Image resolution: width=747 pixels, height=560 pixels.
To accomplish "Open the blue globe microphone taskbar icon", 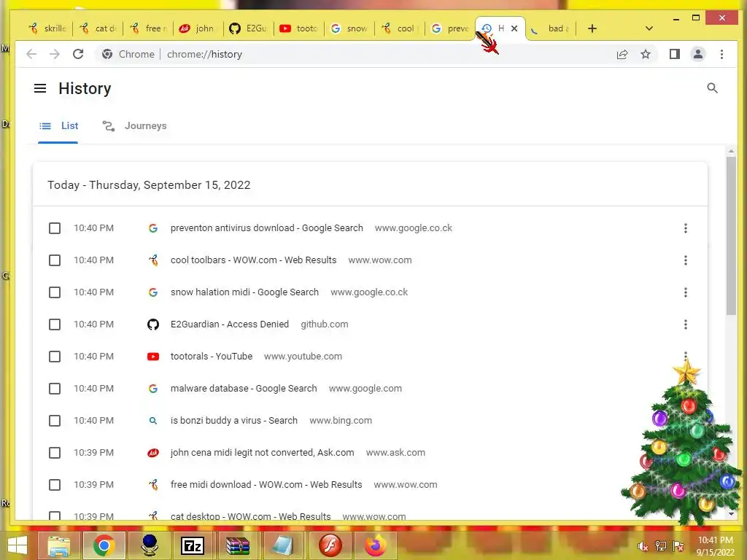I will pos(149,545).
